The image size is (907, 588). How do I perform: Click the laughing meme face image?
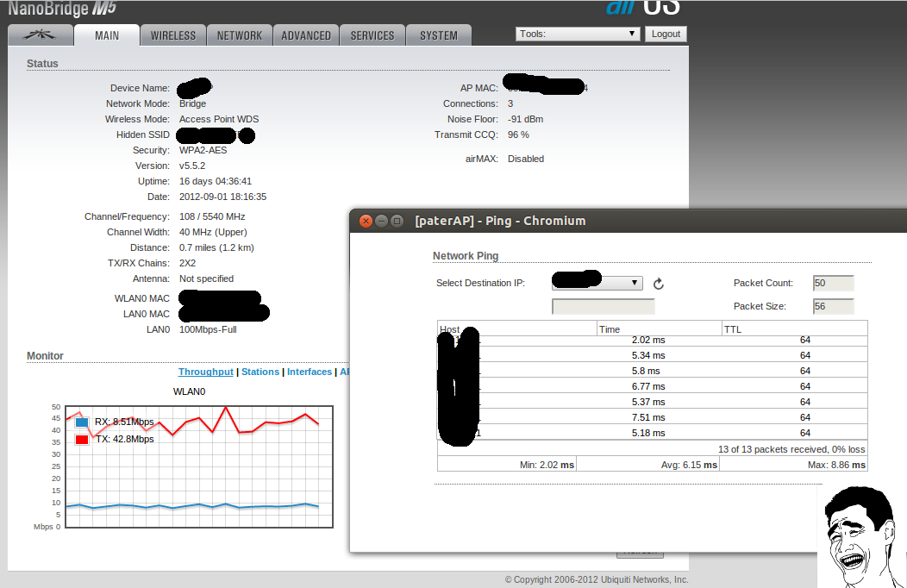click(862, 536)
